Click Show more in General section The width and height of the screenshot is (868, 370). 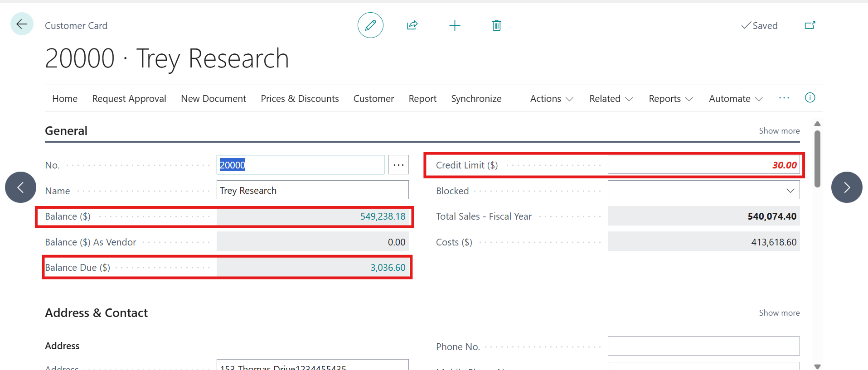point(779,131)
